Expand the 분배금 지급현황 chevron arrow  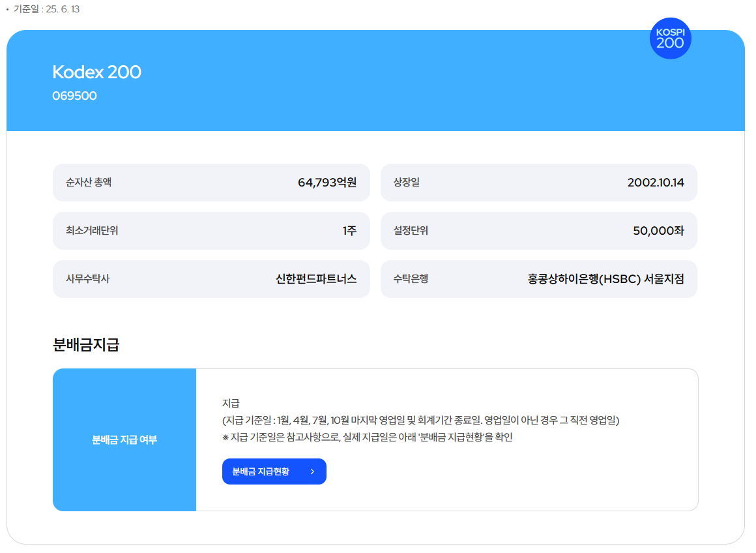(x=312, y=471)
